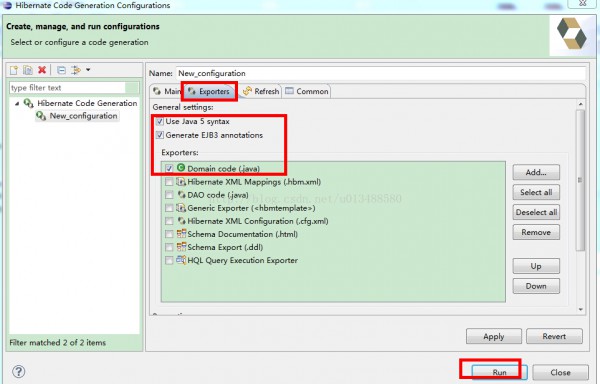Enable Schema Export (.ddl) checkbox
The height and width of the screenshot is (384, 600).
click(169, 247)
